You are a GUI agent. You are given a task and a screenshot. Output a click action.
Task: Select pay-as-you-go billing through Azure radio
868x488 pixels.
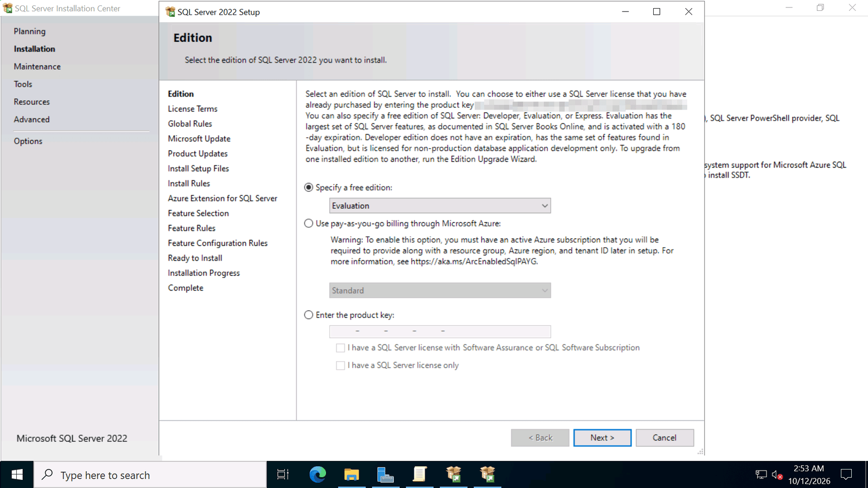tap(309, 223)
